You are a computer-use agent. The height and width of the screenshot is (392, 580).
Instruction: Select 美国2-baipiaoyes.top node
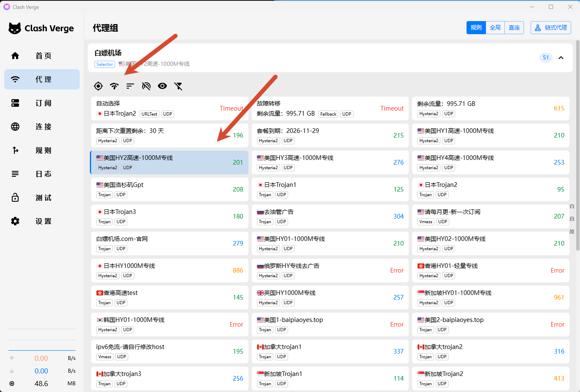491,324
